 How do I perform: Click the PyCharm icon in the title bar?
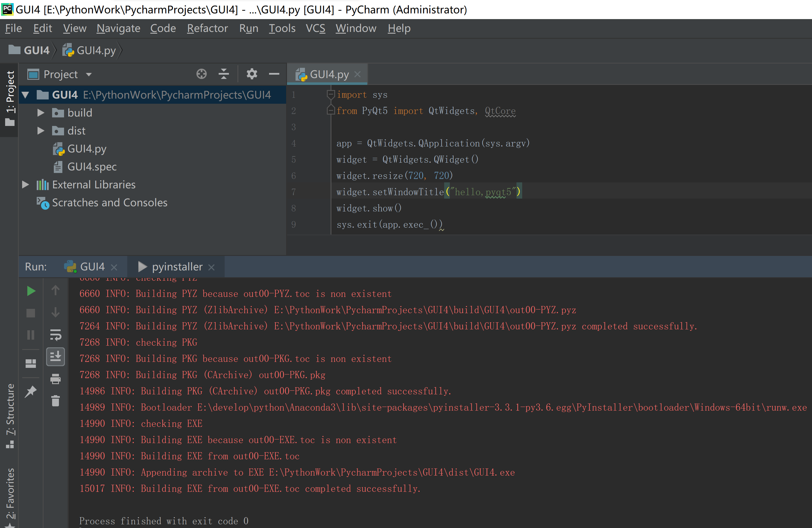click(7, 9)
